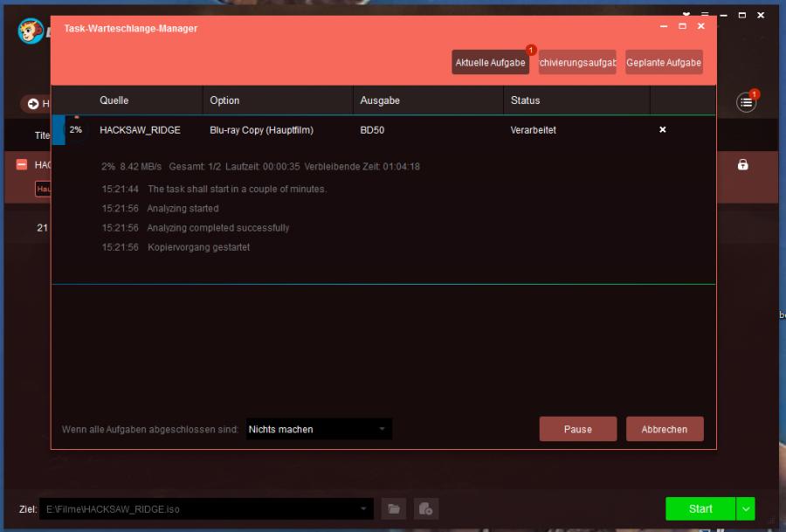Click the folder icon next to the Ziel path
This screenshot has width=786, height=532.
coord(394,509)
